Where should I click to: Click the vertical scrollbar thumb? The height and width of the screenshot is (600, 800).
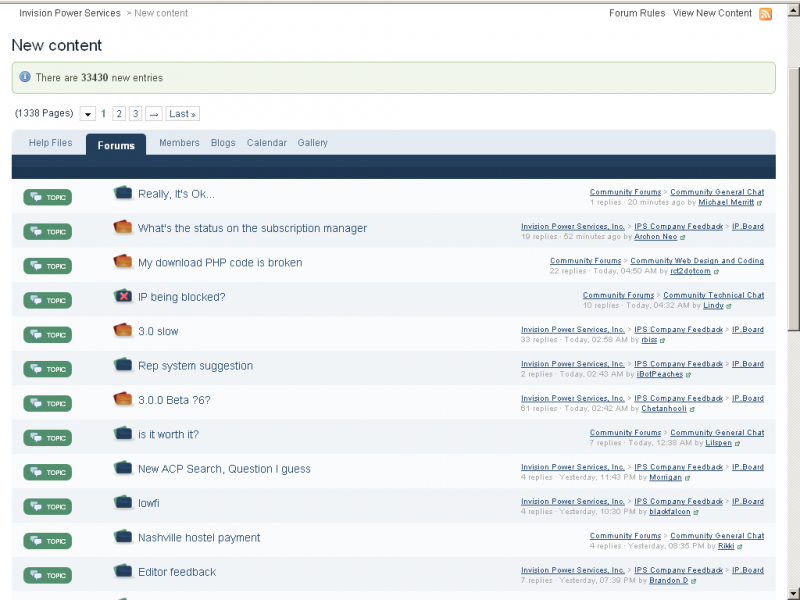click(x=793, y=199)
